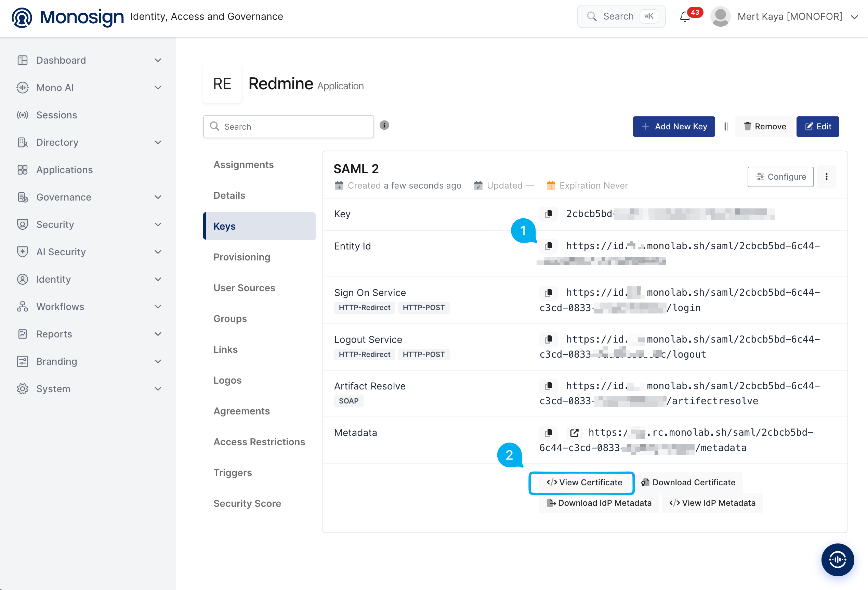Click the Add New Key button
This screenshot has width=868, height=590.
(674, 127)
